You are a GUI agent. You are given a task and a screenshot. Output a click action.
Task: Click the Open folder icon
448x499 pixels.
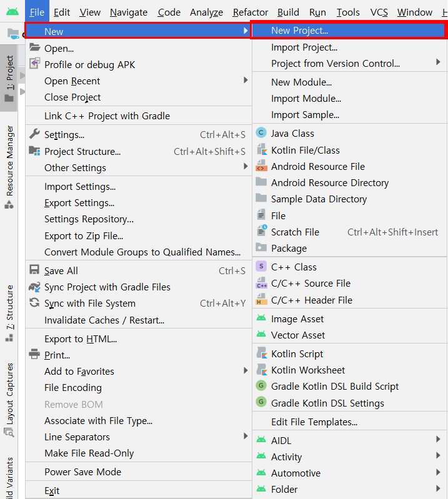point(35,47)
